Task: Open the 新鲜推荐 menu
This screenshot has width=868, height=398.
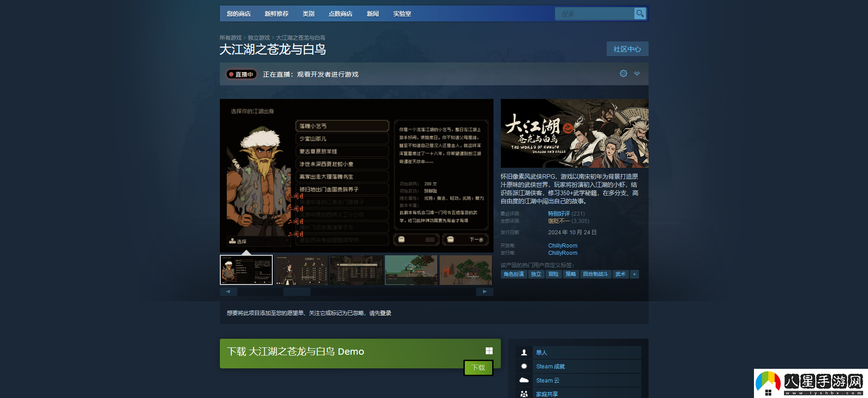Action: 276,14
